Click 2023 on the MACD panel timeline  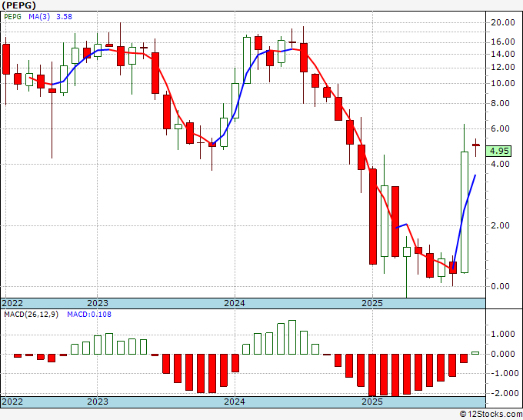(98, 402)
